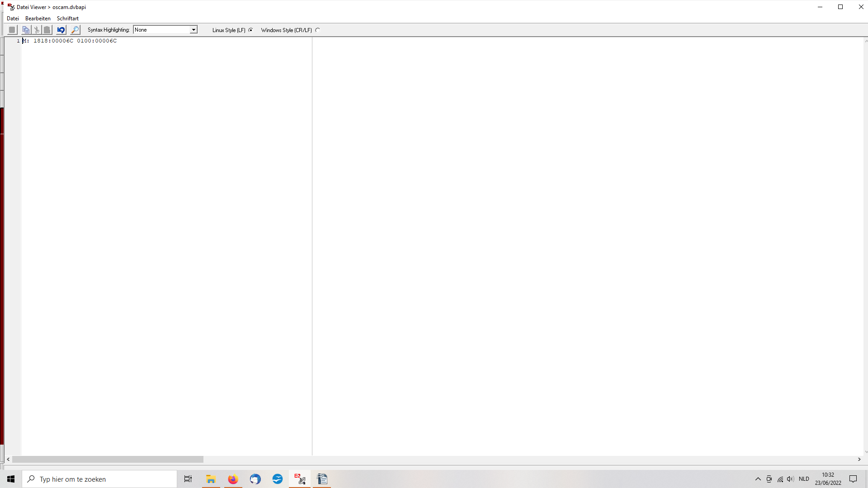The height and width of the screenshot is (488, 868).
Task: Click the blue Undo arrow icon
Action: 61,30
